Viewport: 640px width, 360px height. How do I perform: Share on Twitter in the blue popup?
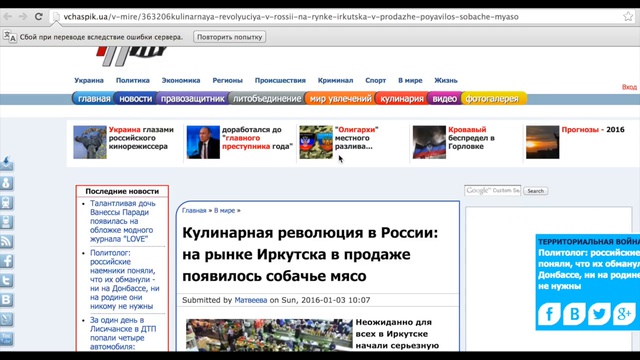coord(599,314)
